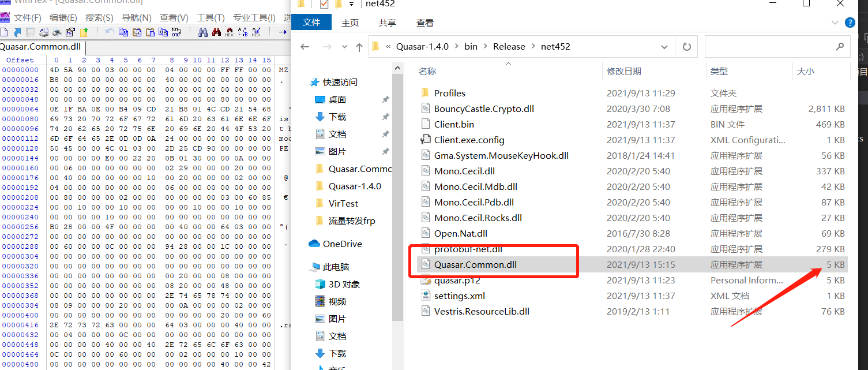Open the Recent locations dropdown arrow

344,47
